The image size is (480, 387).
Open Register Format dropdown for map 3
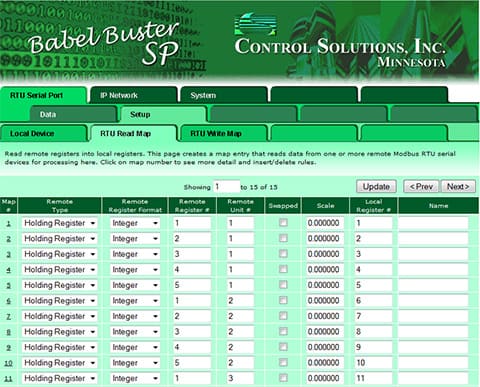135,254
